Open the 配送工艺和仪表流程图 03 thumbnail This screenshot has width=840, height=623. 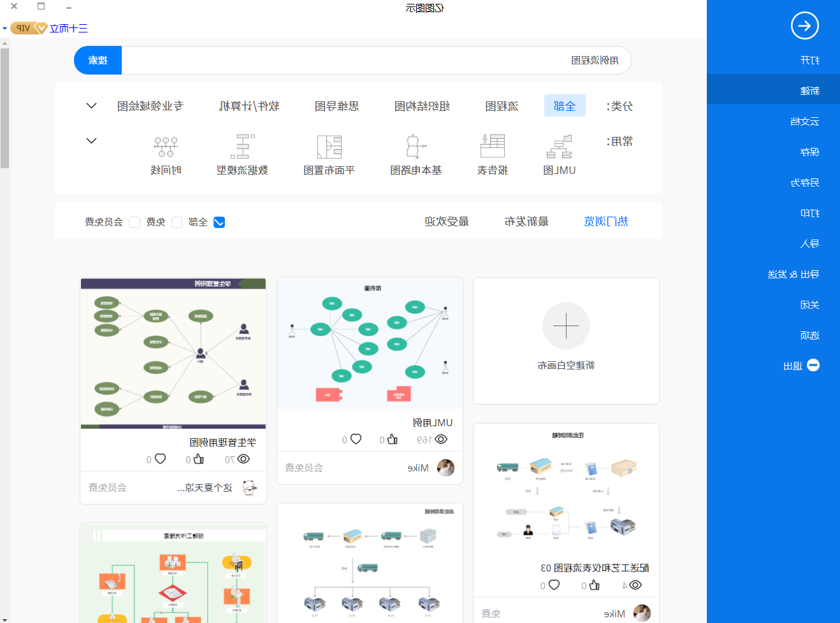coord(566,489)
